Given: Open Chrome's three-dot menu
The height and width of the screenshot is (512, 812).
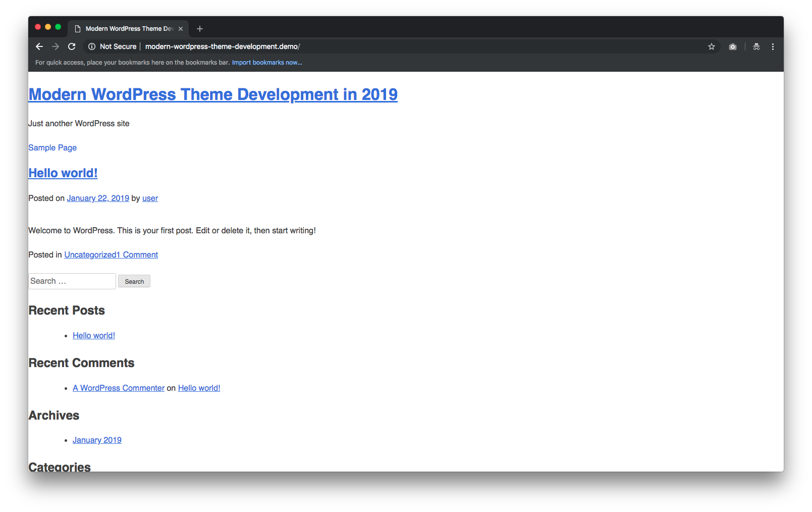Looking at the screenshot, I should [x=773, y=46].
